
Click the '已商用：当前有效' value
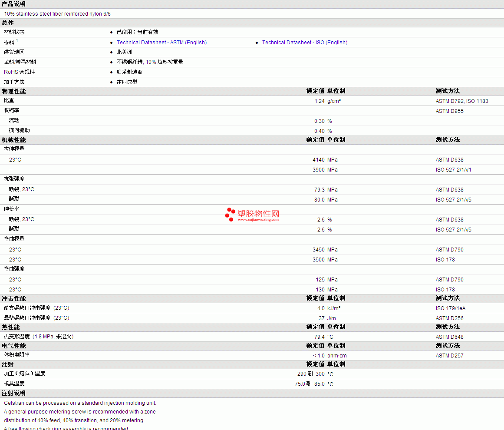click(137, 32)
